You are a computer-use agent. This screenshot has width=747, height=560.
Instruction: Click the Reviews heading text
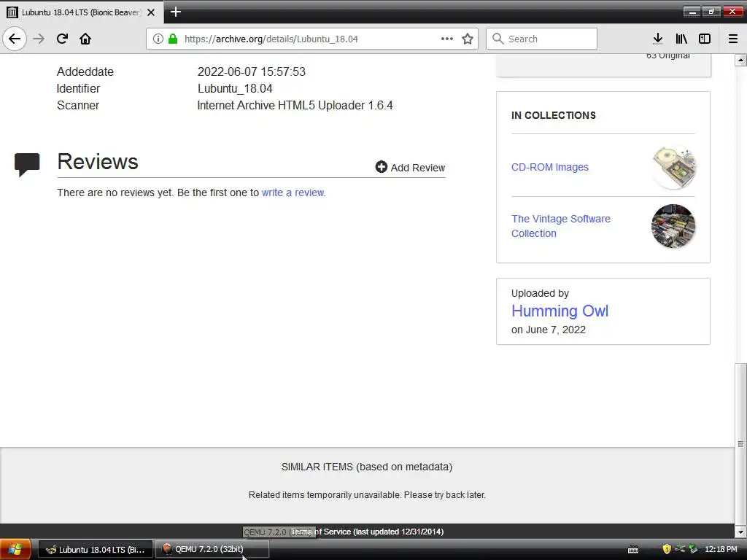click(x=98, y=161)
